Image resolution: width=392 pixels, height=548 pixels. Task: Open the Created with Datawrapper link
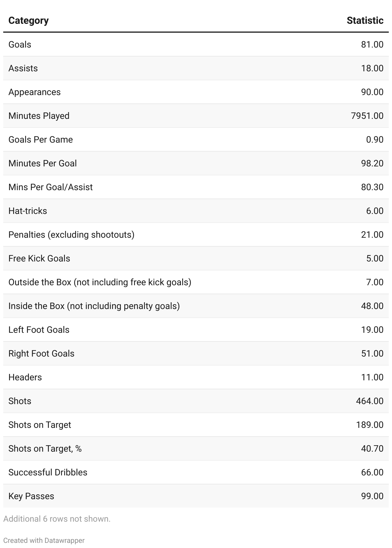point(44,540)
